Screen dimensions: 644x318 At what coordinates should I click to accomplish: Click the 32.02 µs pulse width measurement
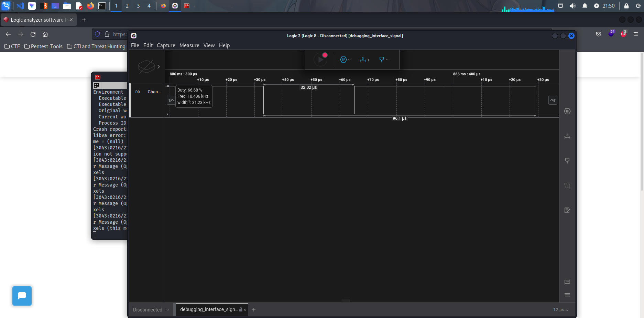point(309,87)
